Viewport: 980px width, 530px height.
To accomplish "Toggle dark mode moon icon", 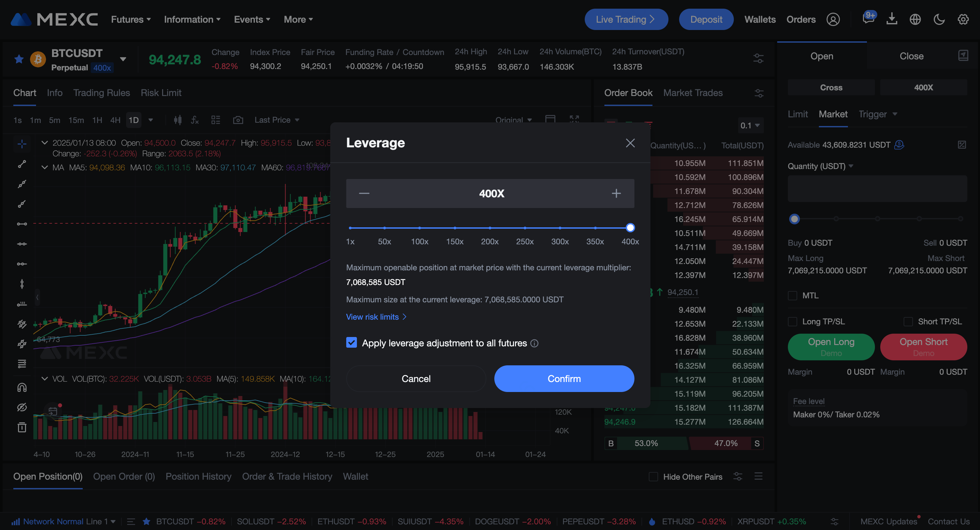I will click(x=939, y=19).
